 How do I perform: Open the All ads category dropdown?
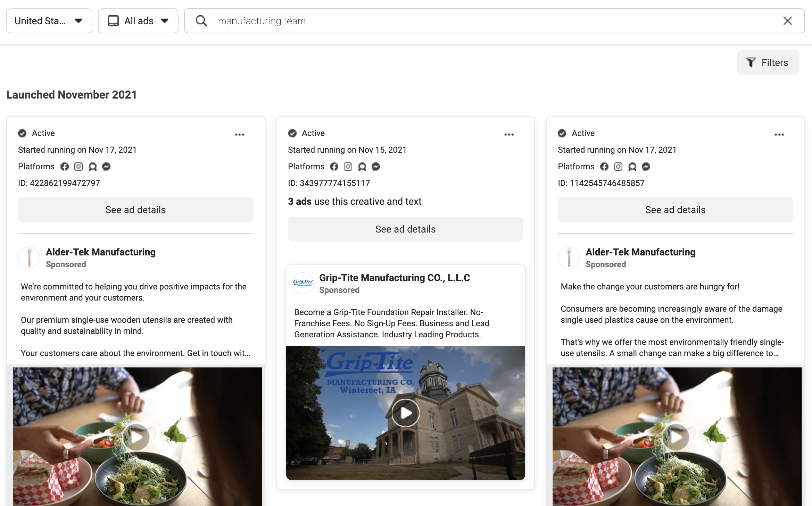[x=138, y=21]
